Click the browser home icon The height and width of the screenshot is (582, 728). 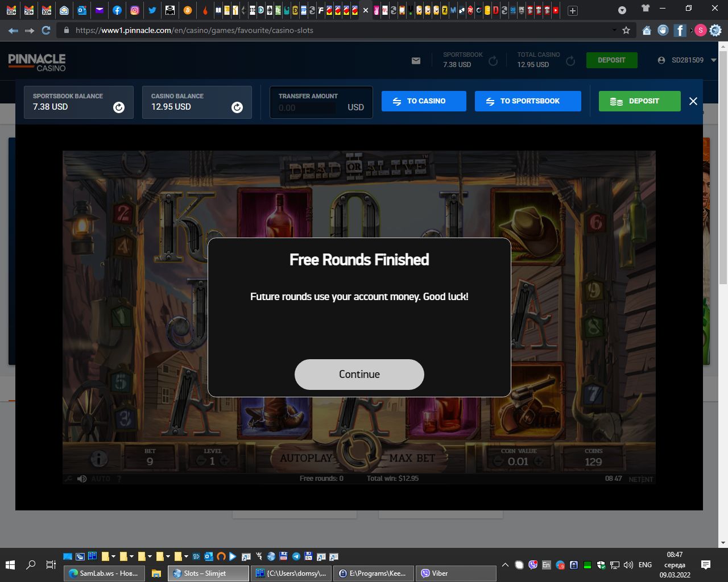coord(647,31)
